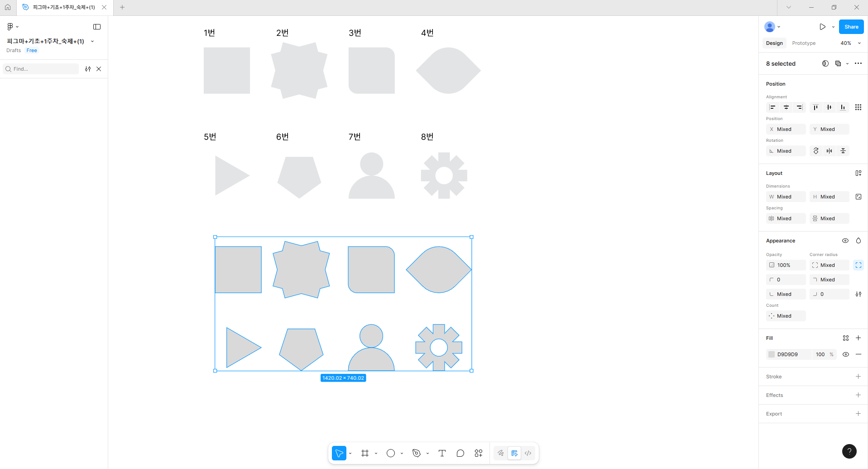The width and height of the screenshot is (868, 469).
Task: Click the Find search field
Action: coord(41,69)
